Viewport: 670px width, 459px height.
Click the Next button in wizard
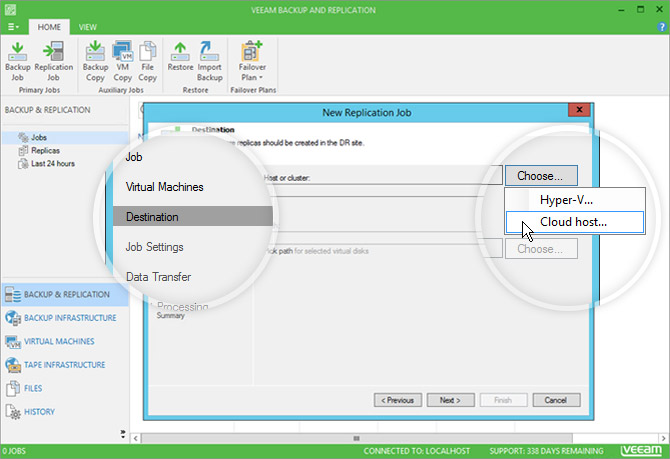[x=450, y=400]
